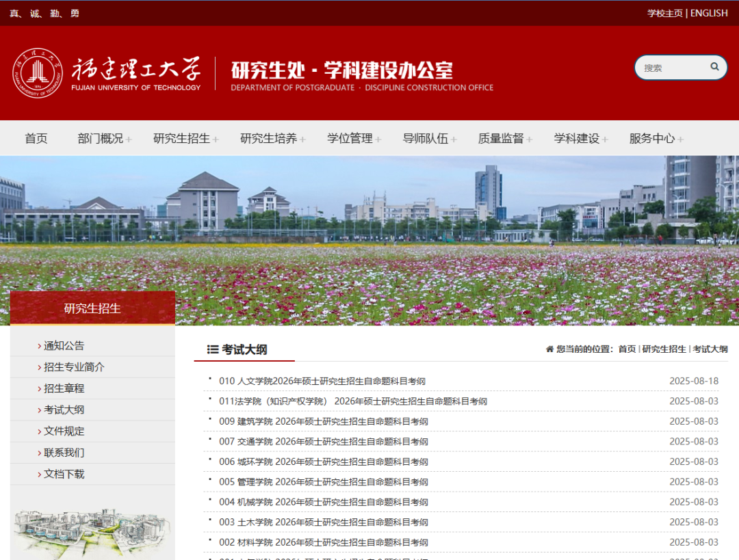Open the 研究生招生 navigation menu
Viewport: 739px width, 560px height.
(x=181, y=139)
